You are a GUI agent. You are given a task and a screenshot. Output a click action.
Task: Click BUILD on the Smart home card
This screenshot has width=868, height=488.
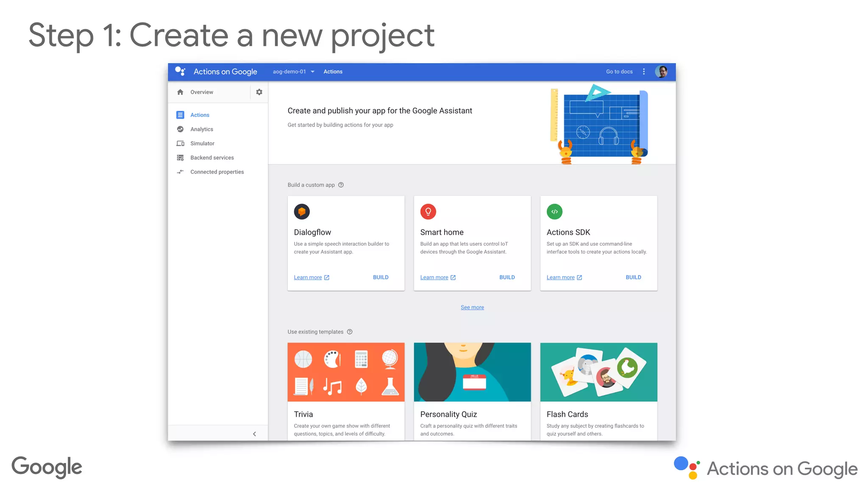[507, 277]
